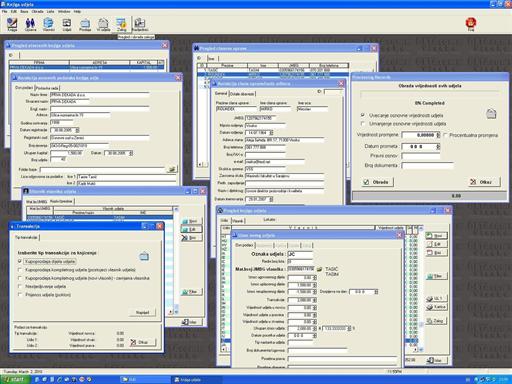Click the Datum imenovanja date spinner
This screenshot has height=384, width=512.
tap(271, 199)
